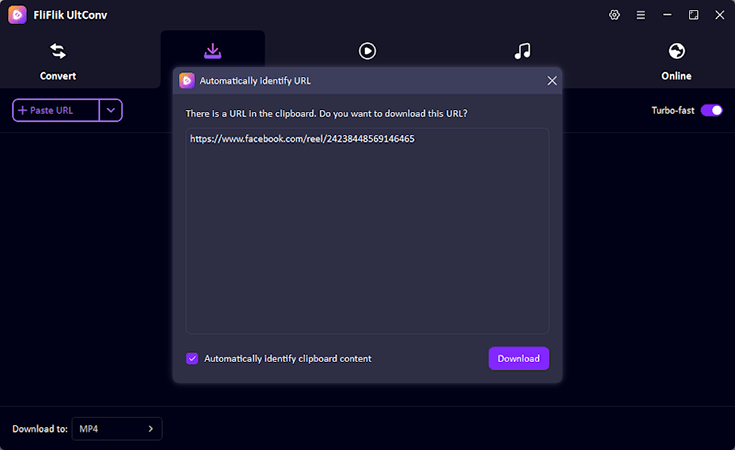Click the purple Download button
The width and height of the screenshot is (735, 450).
click(x=518, y=359)
